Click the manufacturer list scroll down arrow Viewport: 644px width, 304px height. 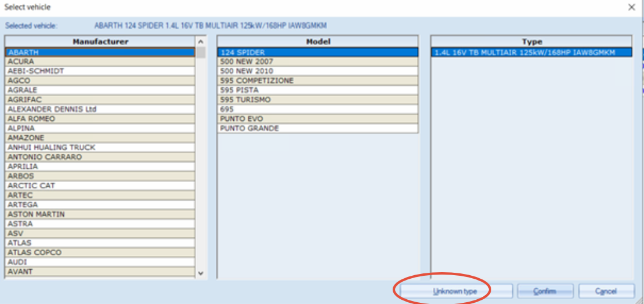(200, 273)
